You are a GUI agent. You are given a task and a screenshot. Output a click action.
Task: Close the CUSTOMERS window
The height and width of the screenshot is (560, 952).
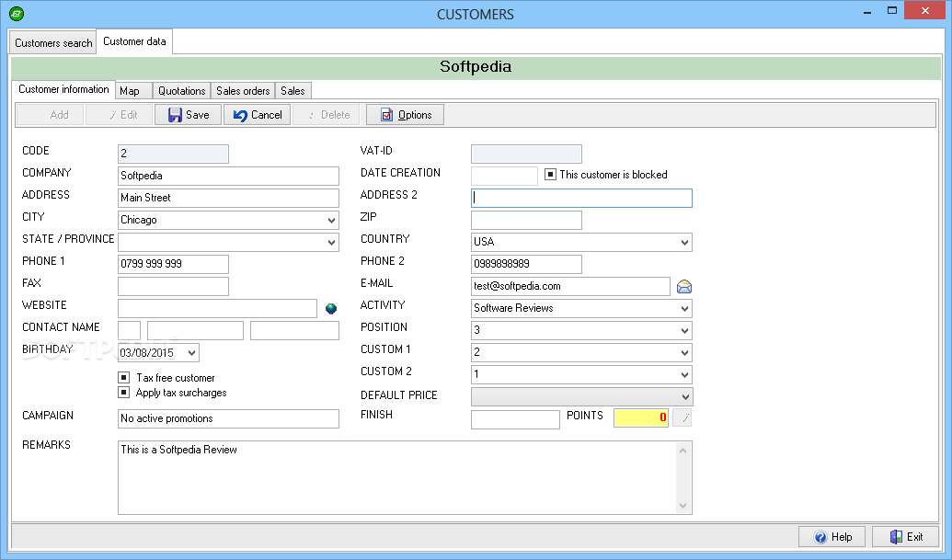coord(924,10)
